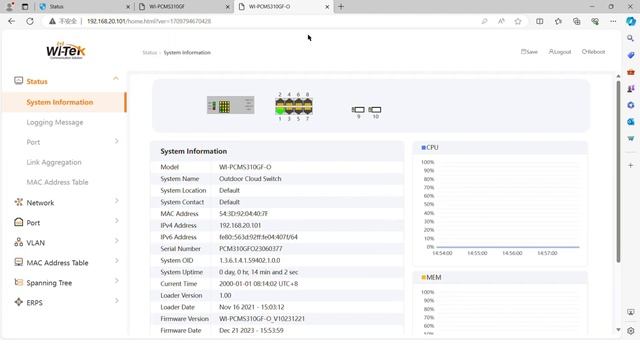Screen dimensions: 640x360
Task: Expand the main Port menu arrow
Action: pos(117,221)
